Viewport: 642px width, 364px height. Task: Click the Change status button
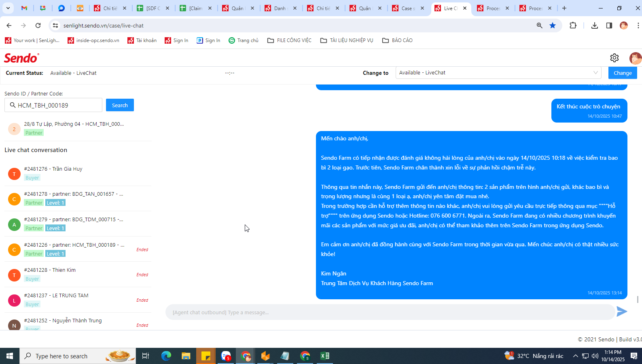pyautogui.click(x=623, y=73)
